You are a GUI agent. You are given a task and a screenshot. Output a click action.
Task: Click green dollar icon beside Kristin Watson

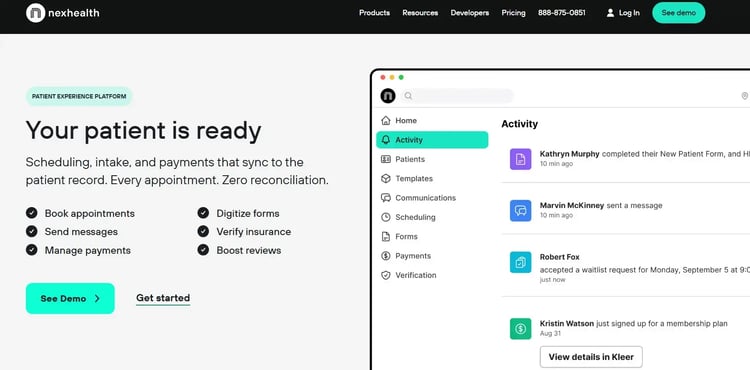click(x=520, y=329)
